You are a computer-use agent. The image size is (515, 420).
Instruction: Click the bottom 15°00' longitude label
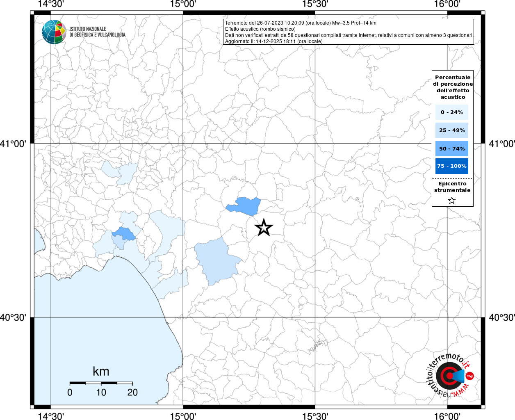click(x=183, y=416)
